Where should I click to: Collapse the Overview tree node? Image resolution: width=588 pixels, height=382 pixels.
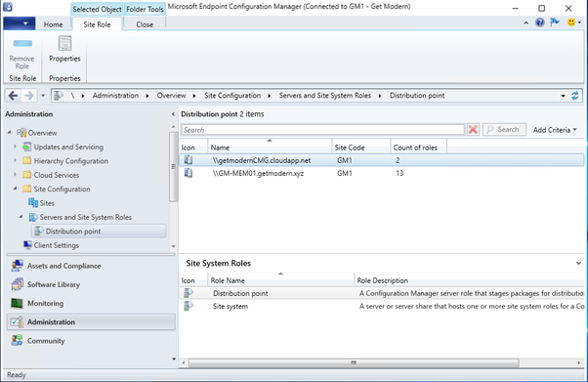[10, 133]
